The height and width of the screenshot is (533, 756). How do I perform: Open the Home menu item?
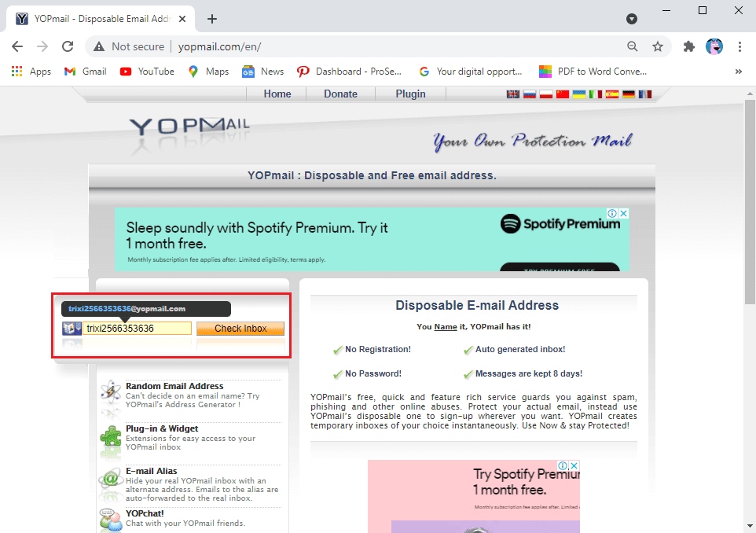pyautogui.click(x=277, y=94)
